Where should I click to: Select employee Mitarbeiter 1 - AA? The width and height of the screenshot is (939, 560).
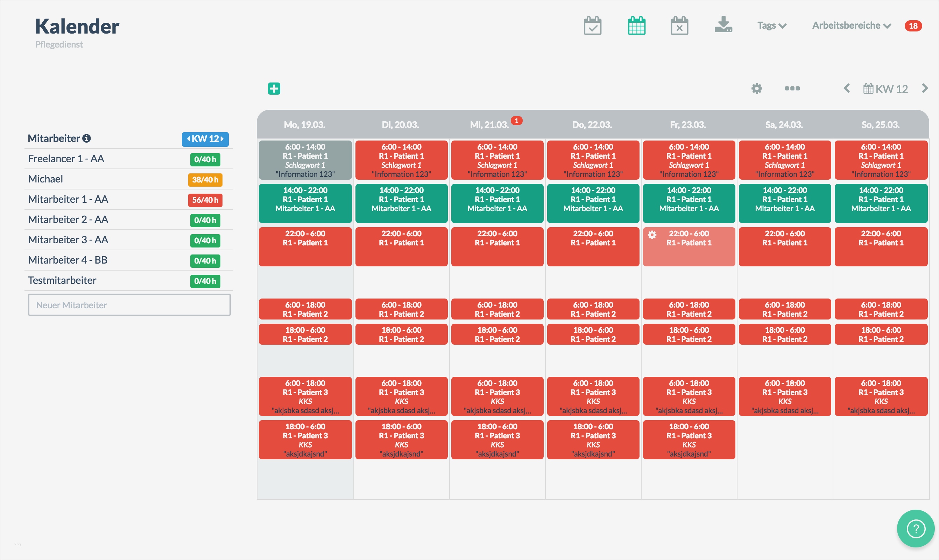(x=68, y=199)
